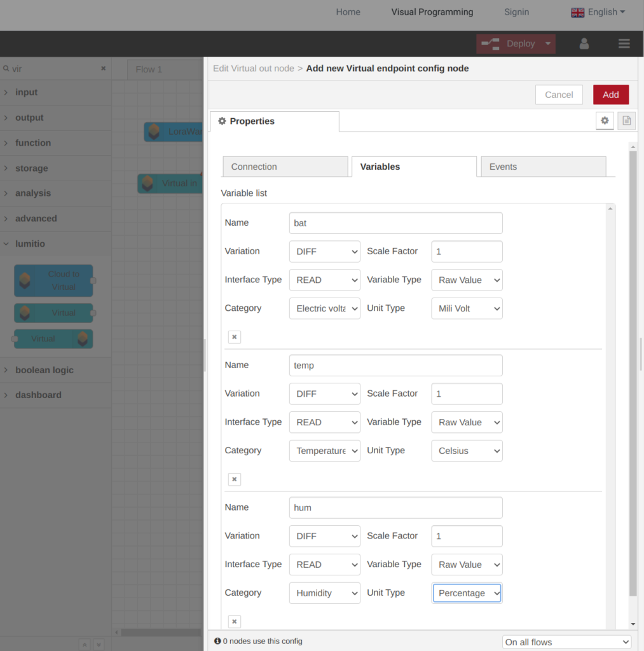Select the Virtual in node on canvas
Screen dimensions: 644x651
(x=170, y=183)
